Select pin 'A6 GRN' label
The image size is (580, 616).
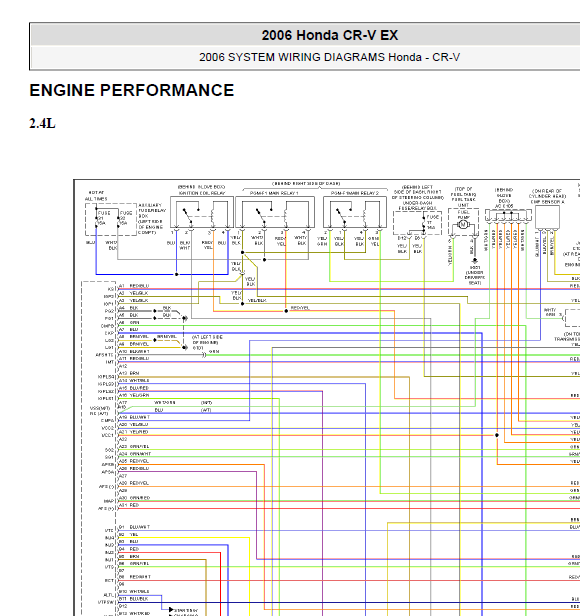[129, 322]
